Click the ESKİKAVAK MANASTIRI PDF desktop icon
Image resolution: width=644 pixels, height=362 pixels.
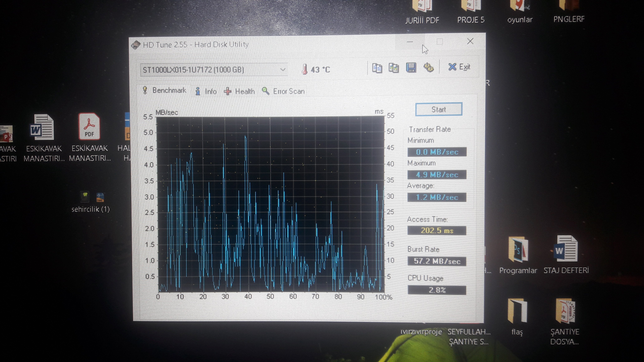[x=89, y=126]
